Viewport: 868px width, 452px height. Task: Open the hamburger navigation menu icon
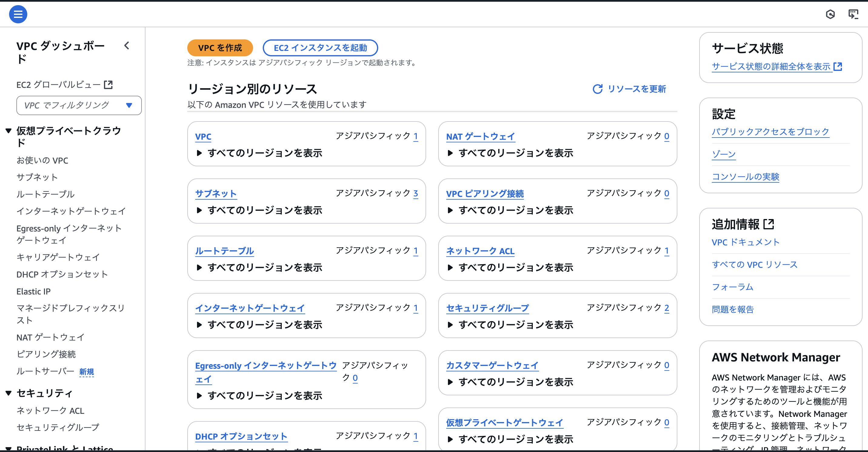(x=18, y=14)
